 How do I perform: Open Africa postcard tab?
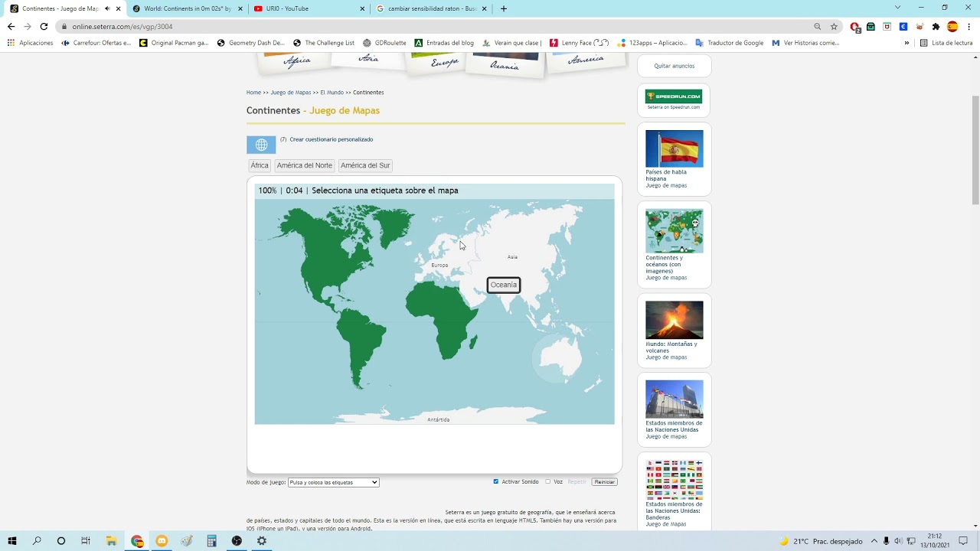click(x=297, y=62)
